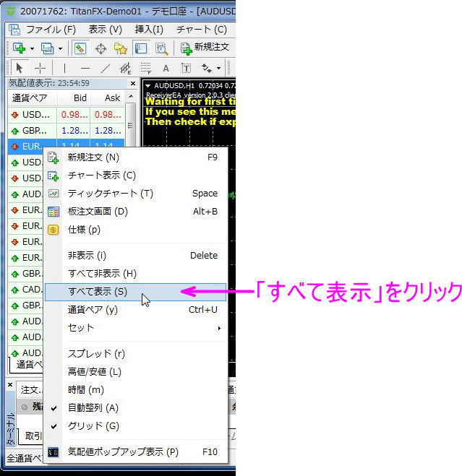Choose すべて非表示 (H) menu entry
Image resolution: width=462 pixels, height=476 pixels.
point(135,274)
